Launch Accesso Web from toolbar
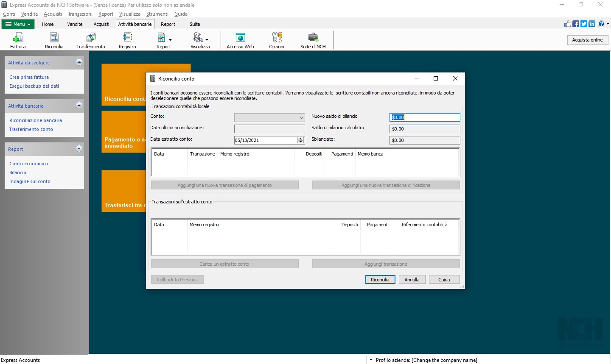 pos(240,40)
